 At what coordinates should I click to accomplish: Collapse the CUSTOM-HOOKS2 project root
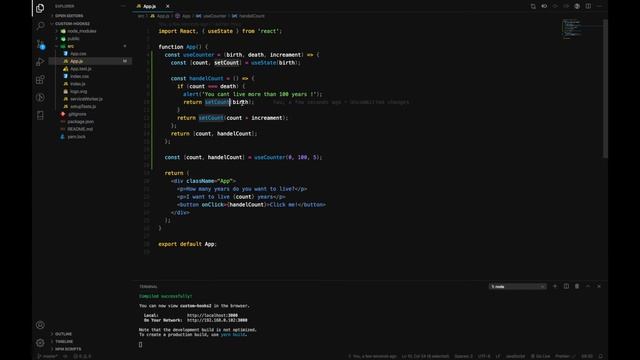pyautogui.click(x=72, y=23)
